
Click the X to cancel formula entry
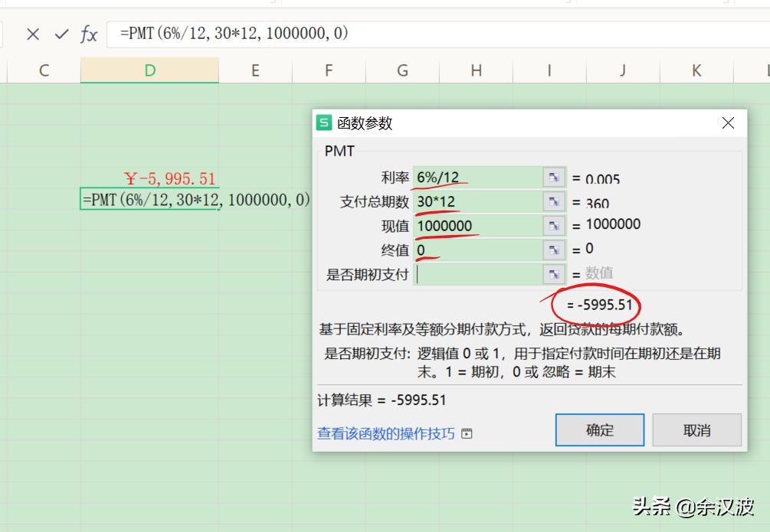point(32,34)
